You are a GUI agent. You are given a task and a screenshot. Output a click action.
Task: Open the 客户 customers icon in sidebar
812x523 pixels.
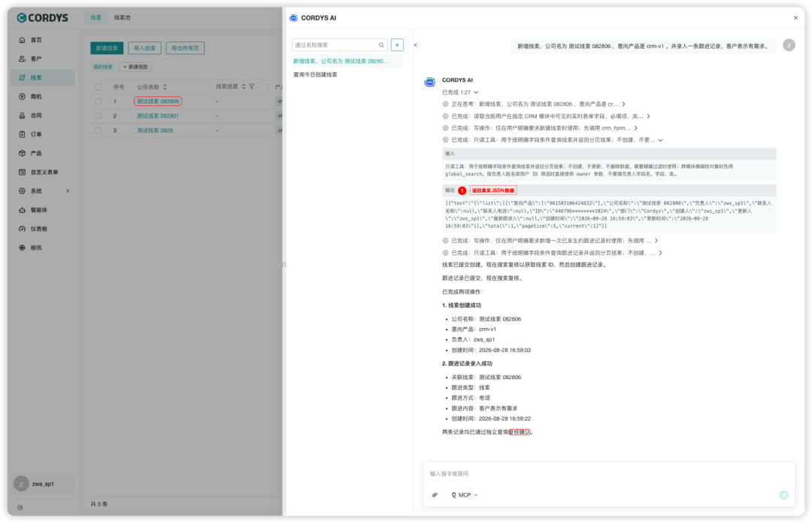click(x=22, y=59)
